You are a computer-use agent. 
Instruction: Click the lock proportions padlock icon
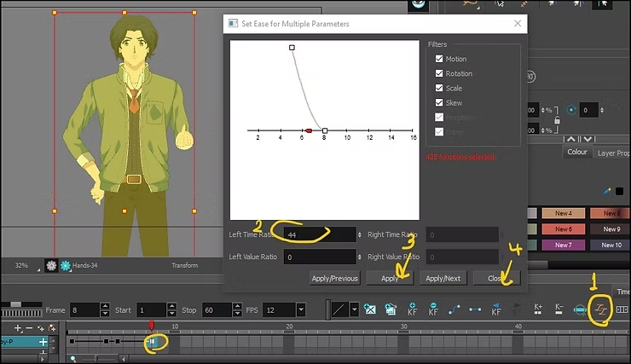coord(557,120)
